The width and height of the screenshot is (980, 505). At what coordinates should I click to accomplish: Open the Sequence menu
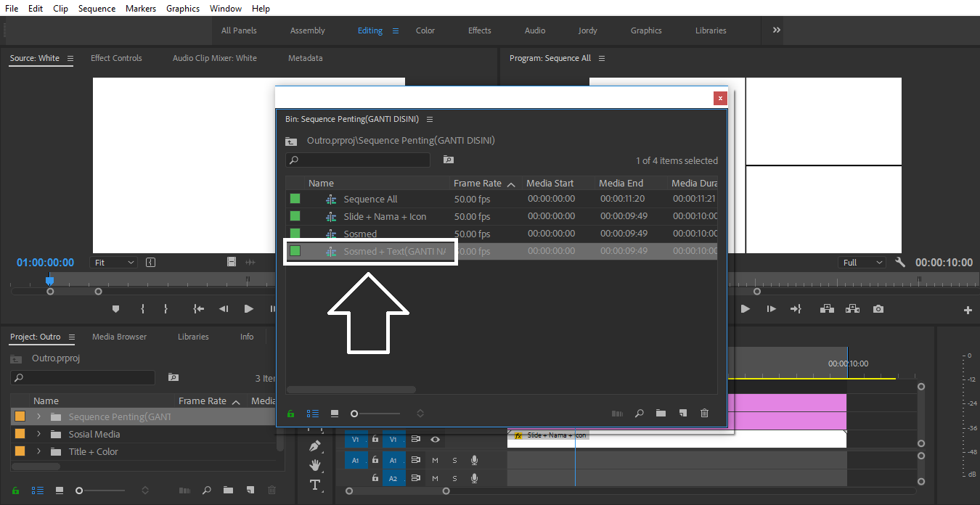tap(97, 9)
